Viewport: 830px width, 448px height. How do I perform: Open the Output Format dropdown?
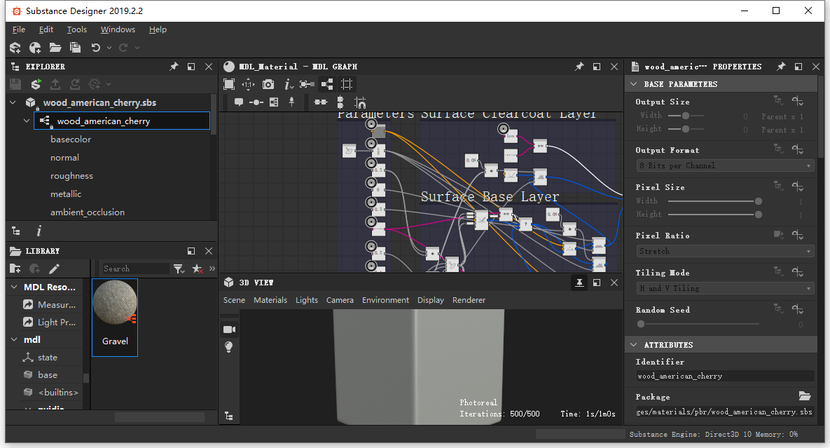(725, 166)
